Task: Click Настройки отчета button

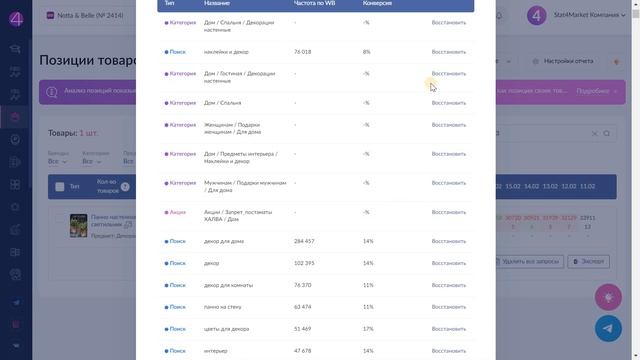Action: 563,61
